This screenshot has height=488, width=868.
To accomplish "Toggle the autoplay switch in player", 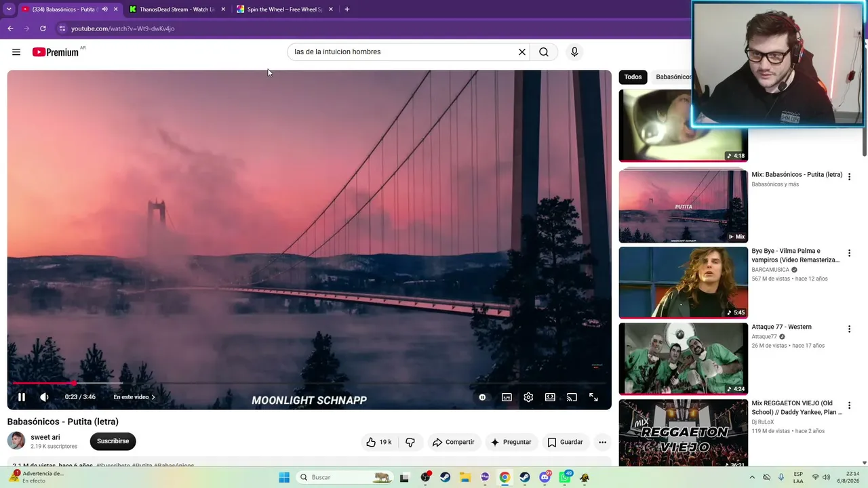I will click(x=482, y=397).
